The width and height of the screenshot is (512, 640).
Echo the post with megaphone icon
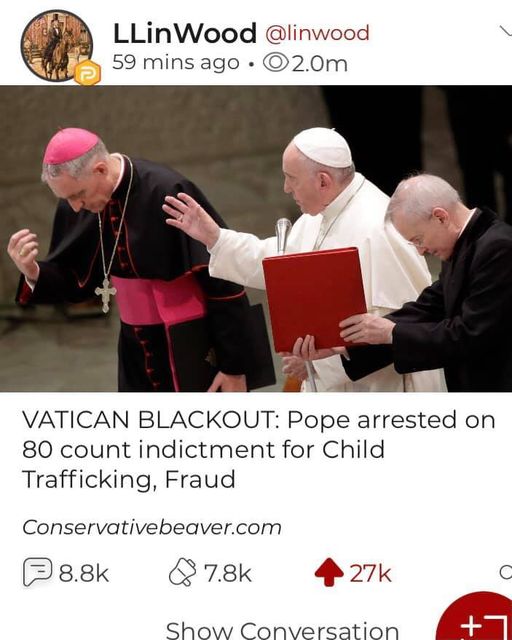tap(183, 572)
